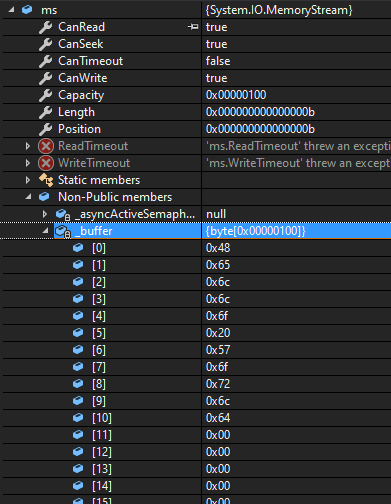
Task: Click the cube icon beside index [1]
Action: pos(78,265)
